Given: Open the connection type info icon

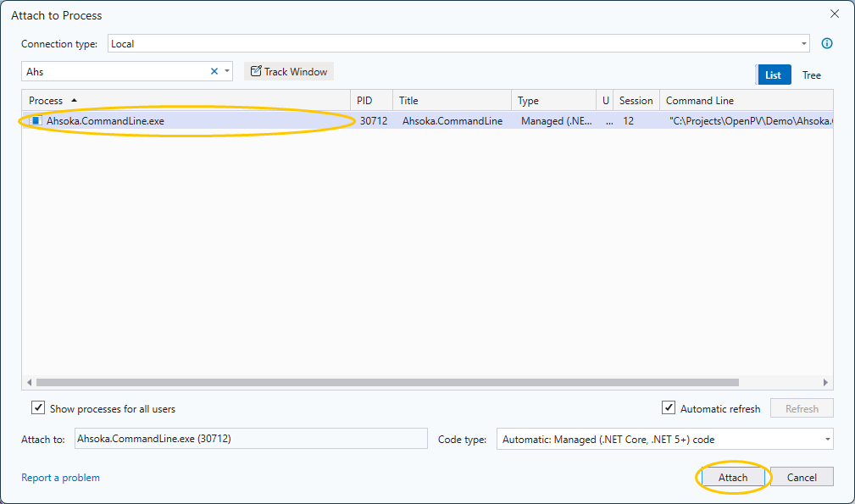Looking at the screenshot, I should point(827,43).
